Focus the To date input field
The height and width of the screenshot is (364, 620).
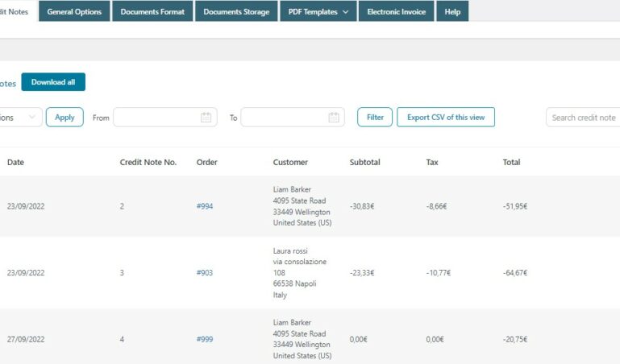click(293, 118)
